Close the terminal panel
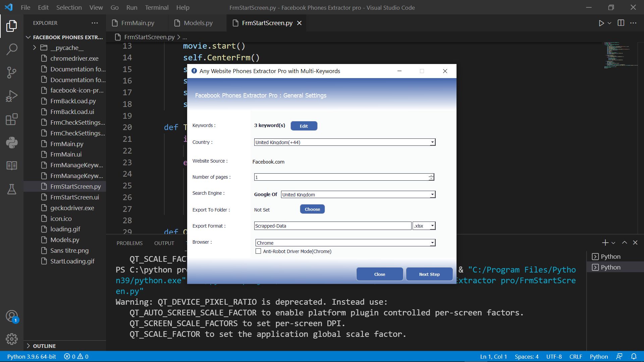The width and height of the screenshot is (644, 362). tap(635, 243)
